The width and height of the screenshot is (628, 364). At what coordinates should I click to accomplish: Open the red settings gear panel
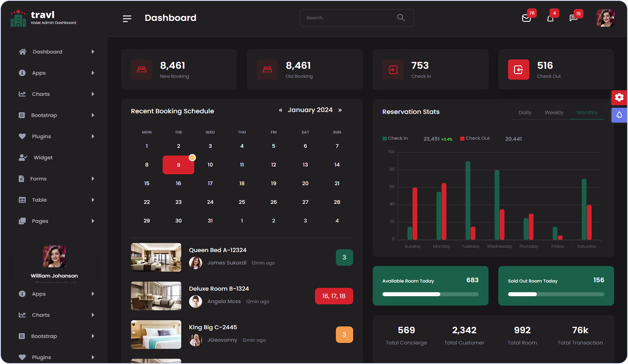(x=619, y=98)
